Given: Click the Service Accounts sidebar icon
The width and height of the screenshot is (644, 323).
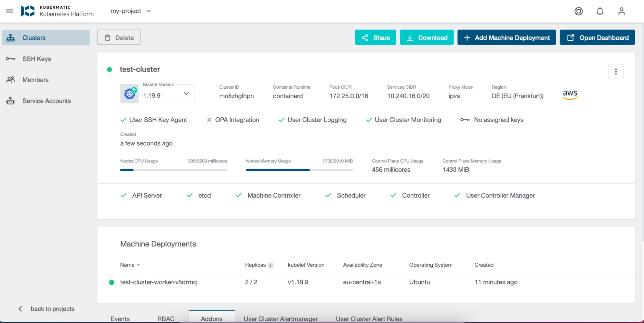Looking at the screenshot, I should (10, 101).
